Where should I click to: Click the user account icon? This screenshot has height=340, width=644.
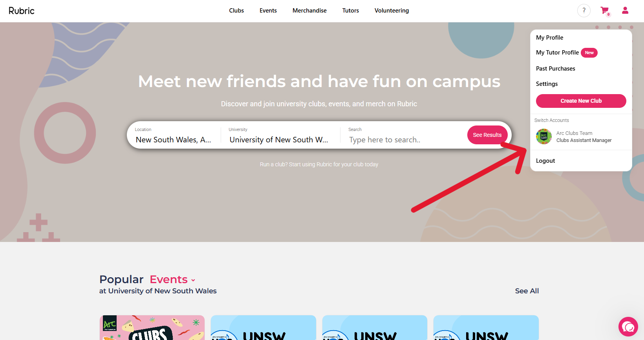click(625, 11)
